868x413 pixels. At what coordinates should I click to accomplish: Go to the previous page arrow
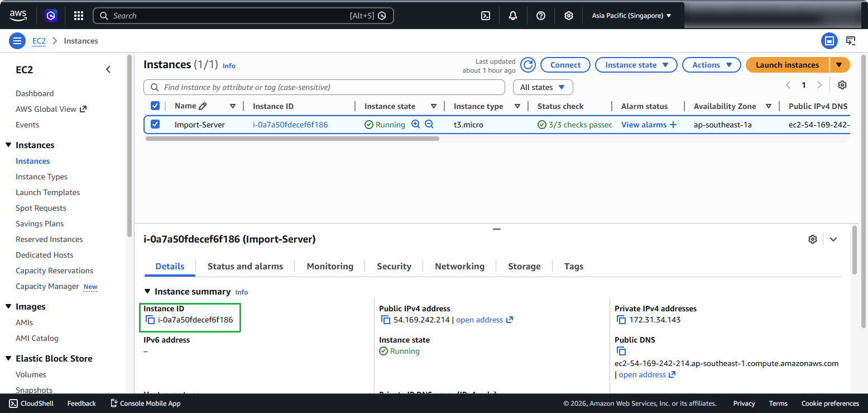point(788,85)
